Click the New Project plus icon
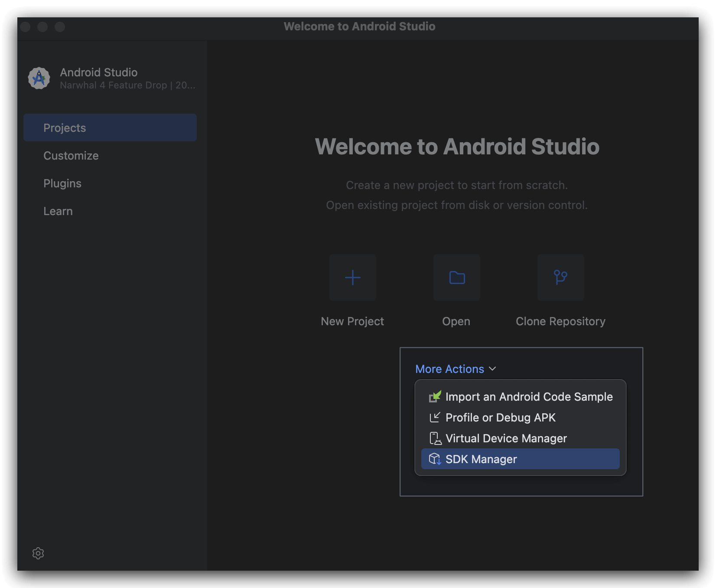716x588 pixels. point(352,278)
